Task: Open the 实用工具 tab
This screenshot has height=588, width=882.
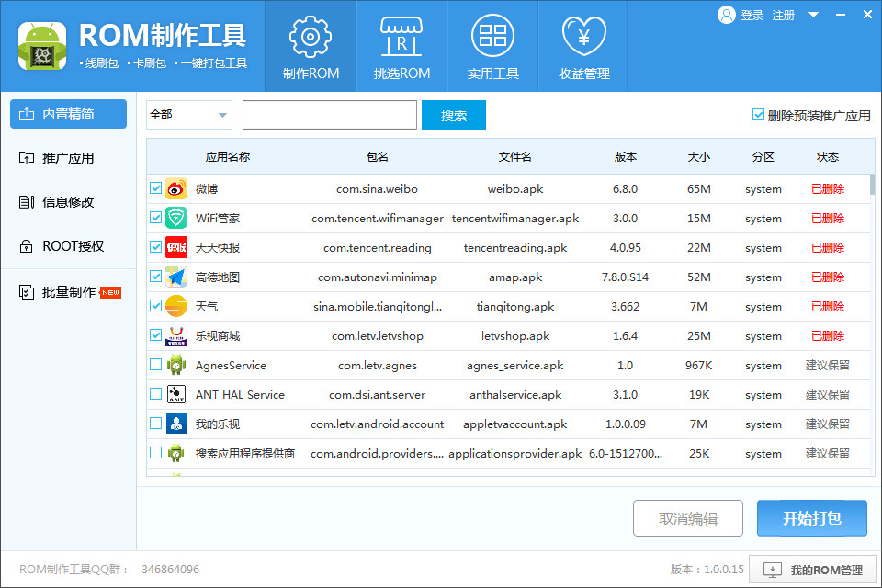Action: coord(492,46)
